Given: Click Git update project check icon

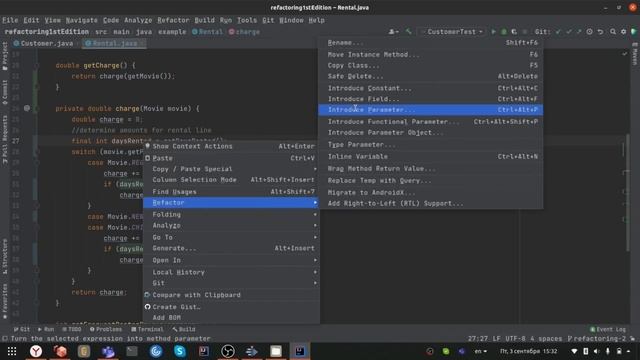Looking at the screenshot, I should click(x=558, y=32).
